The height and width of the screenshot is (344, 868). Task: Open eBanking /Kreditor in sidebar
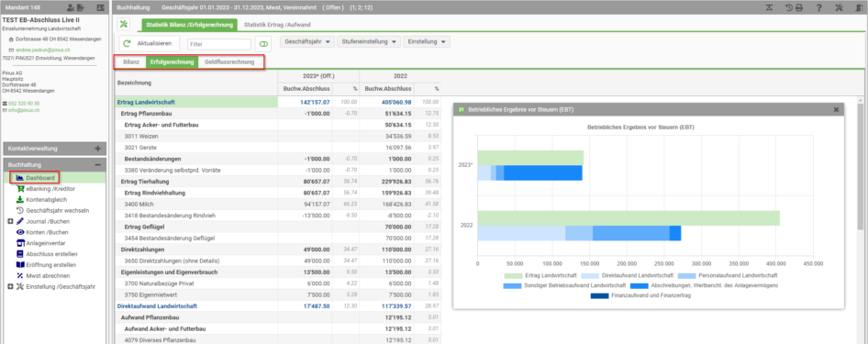[50, 189]
